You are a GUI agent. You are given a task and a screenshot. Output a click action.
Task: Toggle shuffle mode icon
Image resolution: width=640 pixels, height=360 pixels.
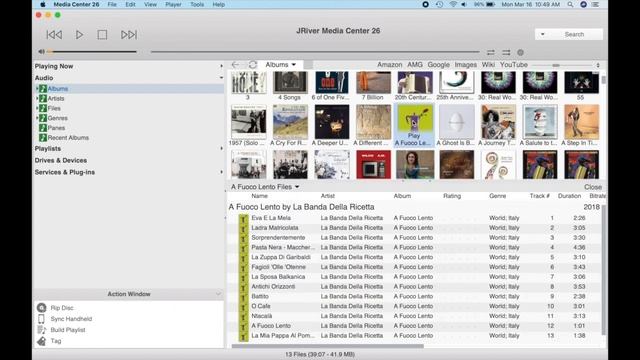[x=506, y=52]
